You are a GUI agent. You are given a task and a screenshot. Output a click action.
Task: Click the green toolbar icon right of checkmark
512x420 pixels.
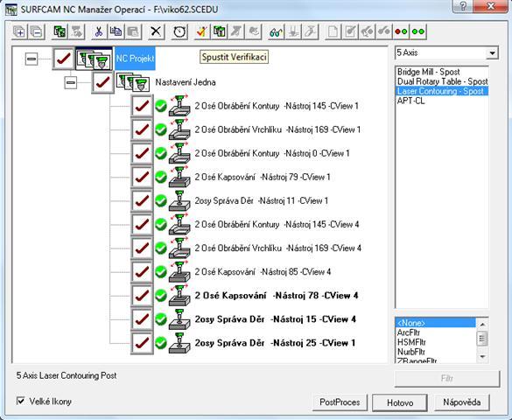click(219, 31)
